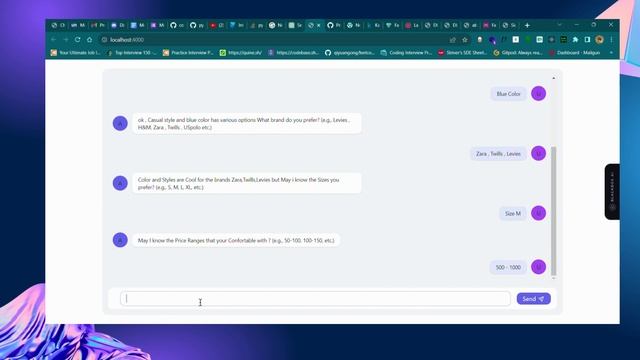
Task: Open Coding Interview bookmark
Action: pyautogui.click(x=406, y=53)
